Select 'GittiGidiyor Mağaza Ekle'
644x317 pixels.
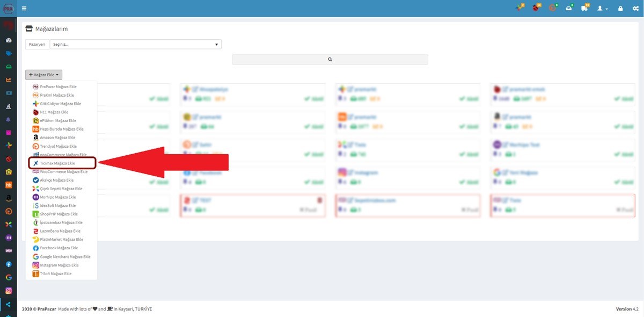[61, 104]
